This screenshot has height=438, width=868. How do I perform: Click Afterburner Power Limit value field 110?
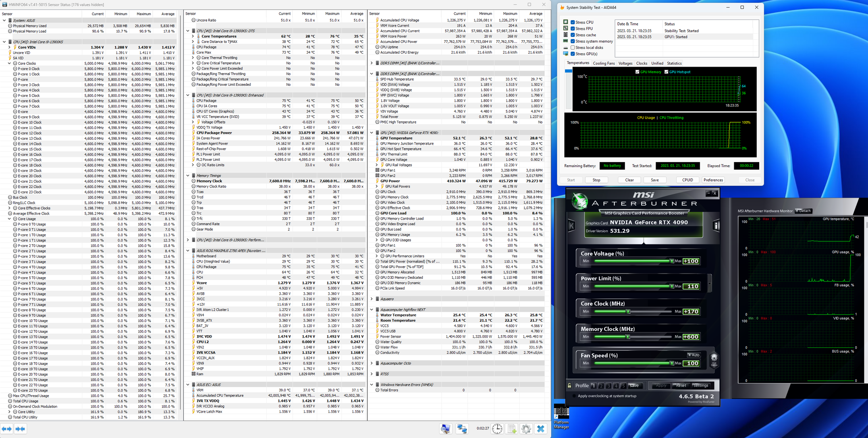tap(691, 286)
